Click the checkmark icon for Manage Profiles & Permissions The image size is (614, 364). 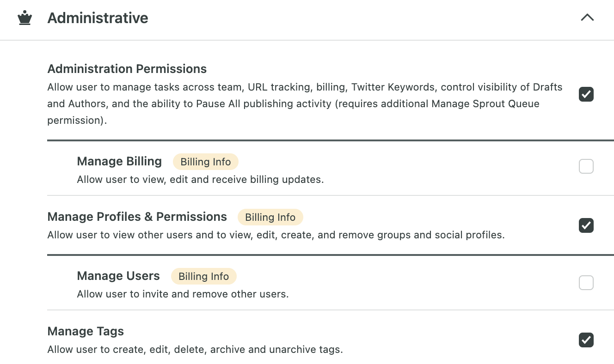tap(586, 225)
